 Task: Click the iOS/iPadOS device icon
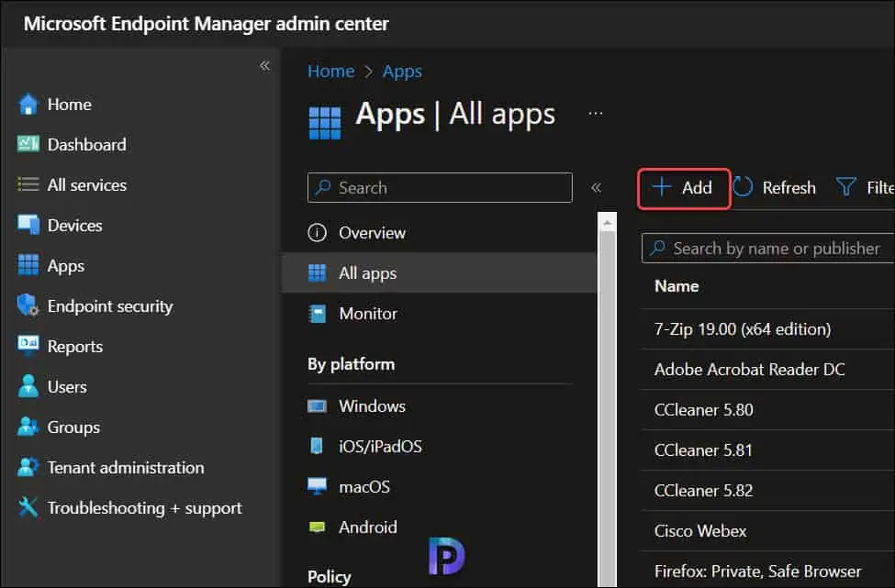tap(316, 446)
